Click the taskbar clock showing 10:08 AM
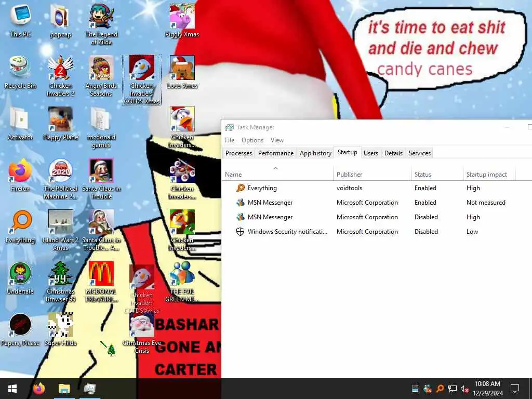The height and width of the screenshot is (399, 532). 487,389
